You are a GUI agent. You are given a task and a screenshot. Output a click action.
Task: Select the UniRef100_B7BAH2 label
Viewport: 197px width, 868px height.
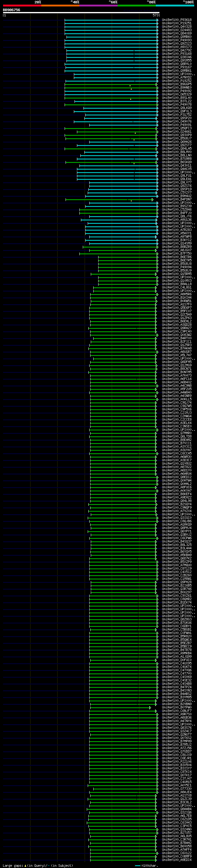(176, 842)
